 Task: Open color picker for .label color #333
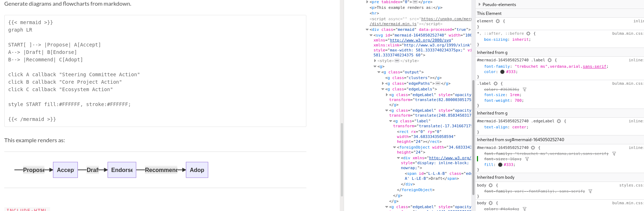(x=502, y=72)
